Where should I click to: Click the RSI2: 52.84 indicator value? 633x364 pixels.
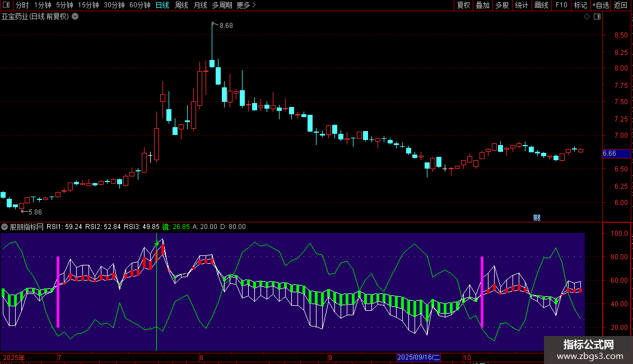(x=103, y=227)
